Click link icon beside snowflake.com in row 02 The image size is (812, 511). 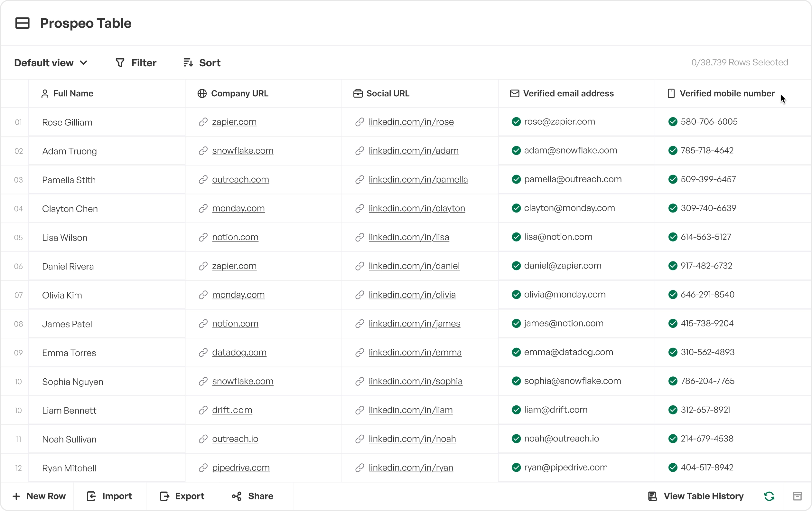click(x=203, y=151)
